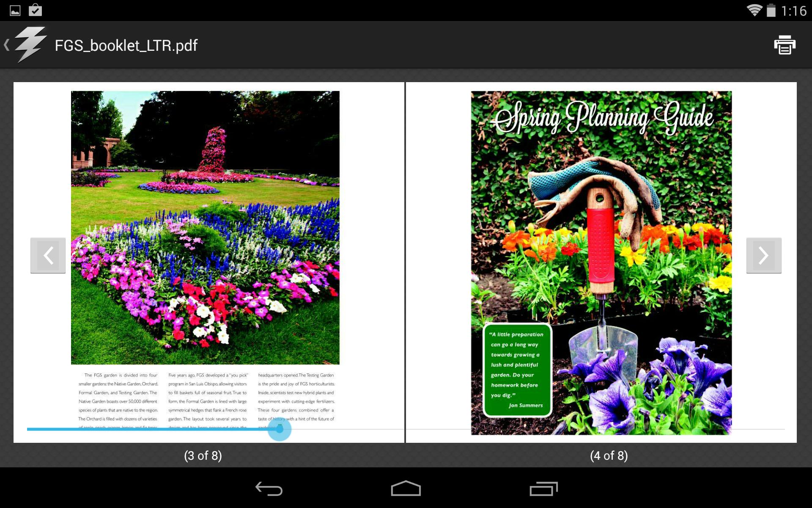Screen dimensions: 812x508
Task: Tap the Android back navigation button
Action: tap(269, 489)
